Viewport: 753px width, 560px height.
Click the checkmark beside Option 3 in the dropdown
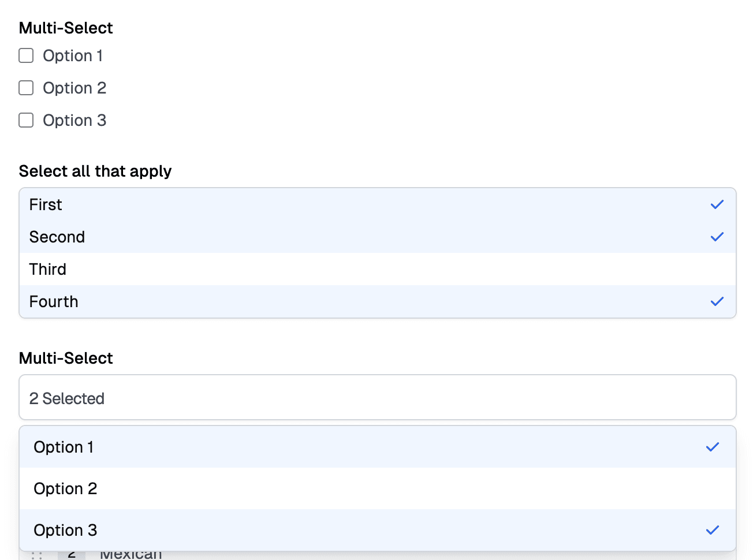pos(713,530)
